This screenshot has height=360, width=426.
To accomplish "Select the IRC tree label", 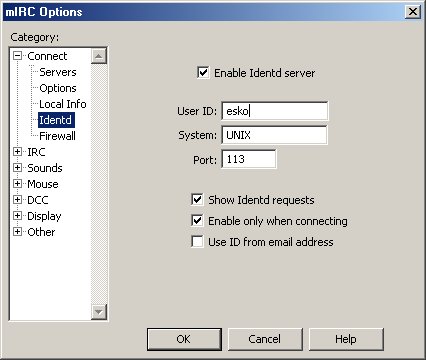I will point(36,152).
